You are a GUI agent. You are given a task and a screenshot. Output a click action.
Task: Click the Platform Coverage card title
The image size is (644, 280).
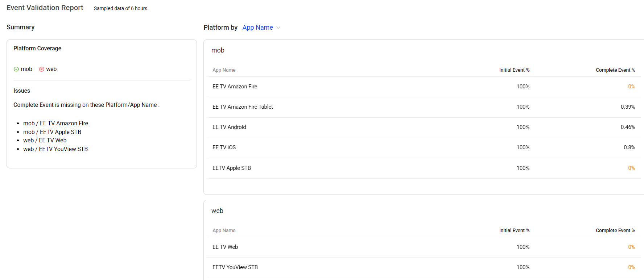click(x=37, y=48)
